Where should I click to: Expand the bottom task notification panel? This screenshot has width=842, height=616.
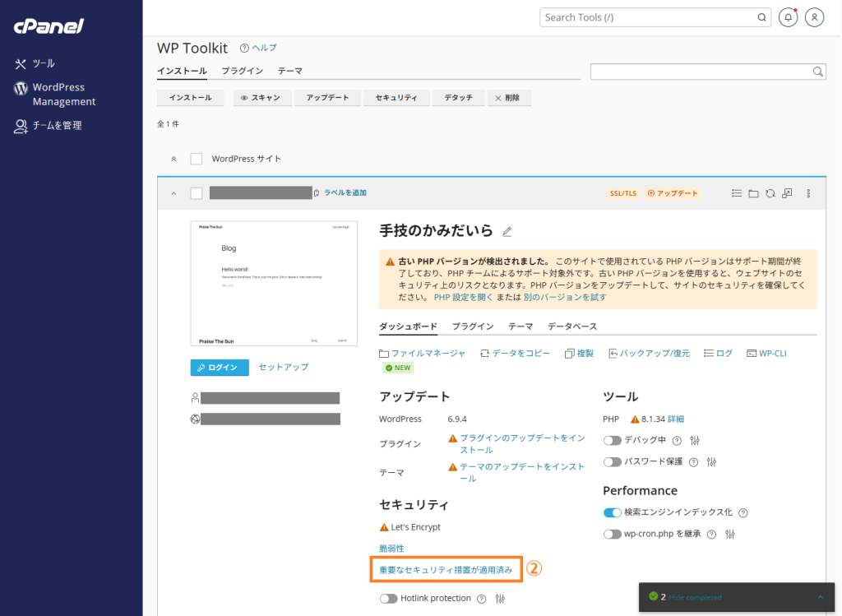[819, 597]
